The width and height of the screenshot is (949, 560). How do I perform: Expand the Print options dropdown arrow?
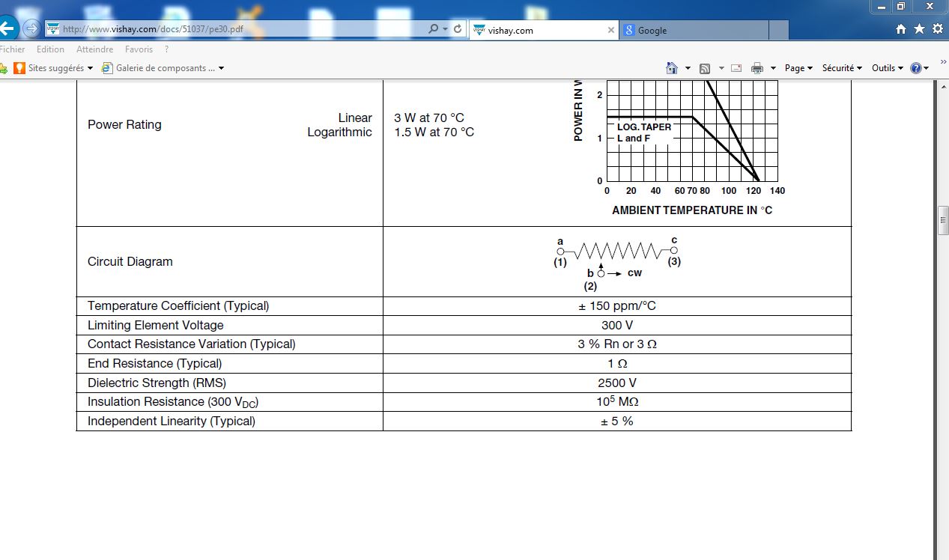click(x=774, y=68)
